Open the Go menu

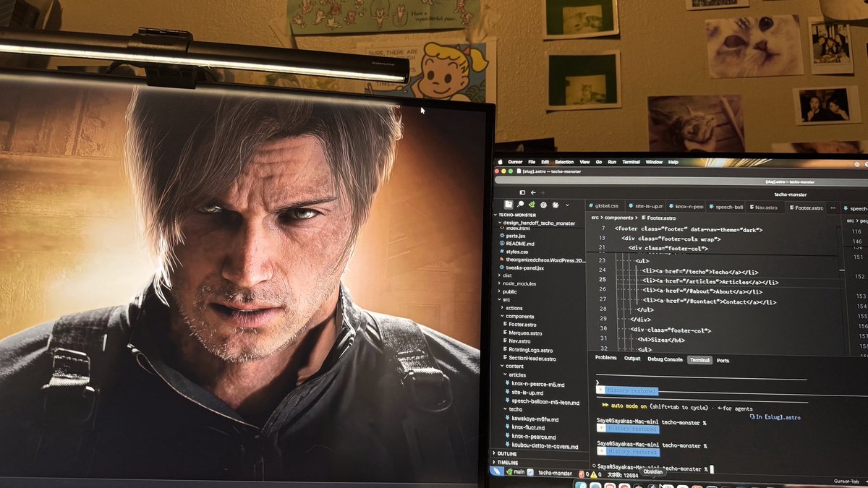coord(599,162)
